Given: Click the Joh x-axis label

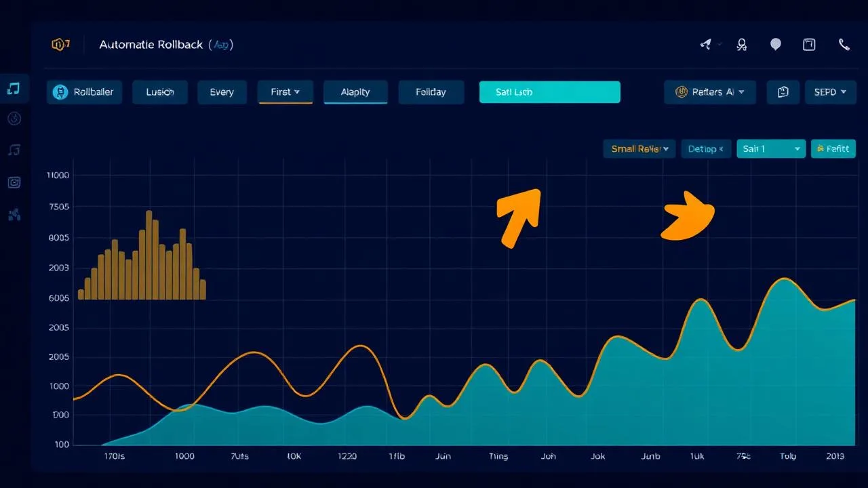Looking at the screenshot, I should tap(549, 456).
